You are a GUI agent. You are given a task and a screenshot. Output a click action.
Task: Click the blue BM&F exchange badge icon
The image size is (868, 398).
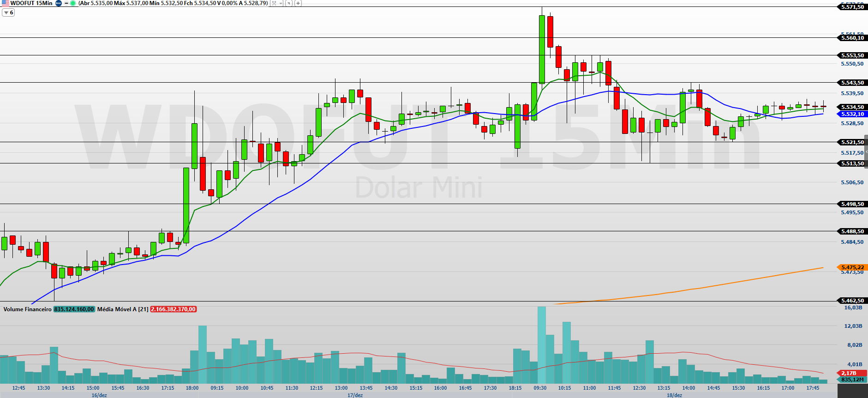59,3
